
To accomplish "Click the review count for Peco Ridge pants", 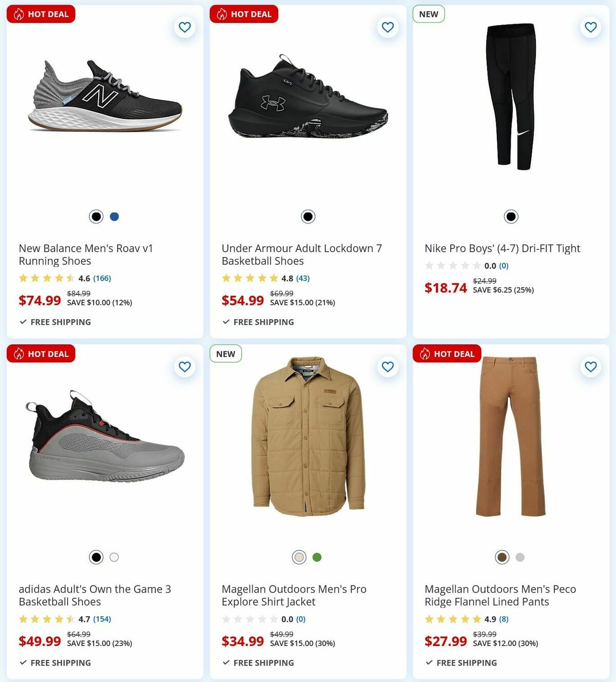I will click(503, 619).
